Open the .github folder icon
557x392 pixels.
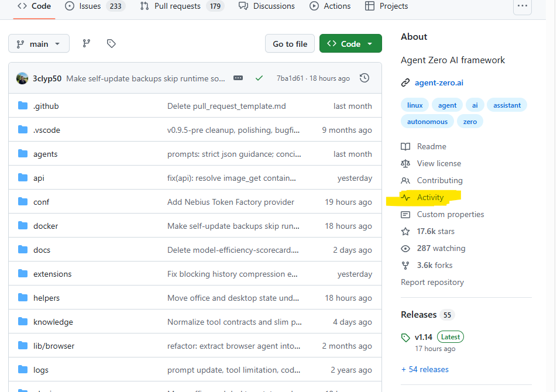[23, 105]
